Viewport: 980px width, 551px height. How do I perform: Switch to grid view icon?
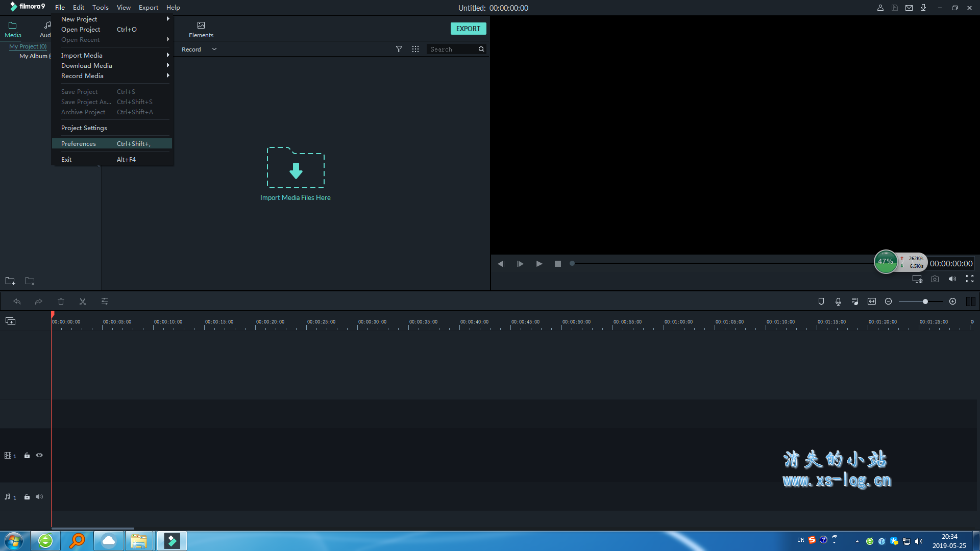point(415,49)
